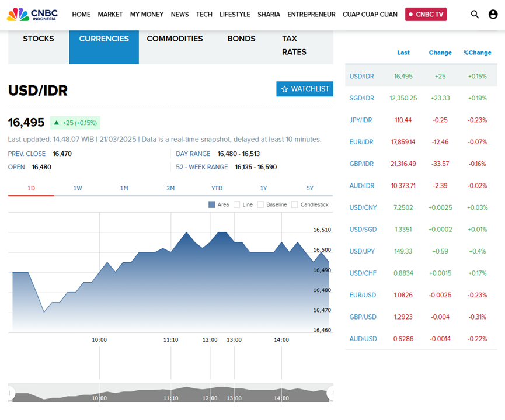Open the user account profile icon

[493, 15]
